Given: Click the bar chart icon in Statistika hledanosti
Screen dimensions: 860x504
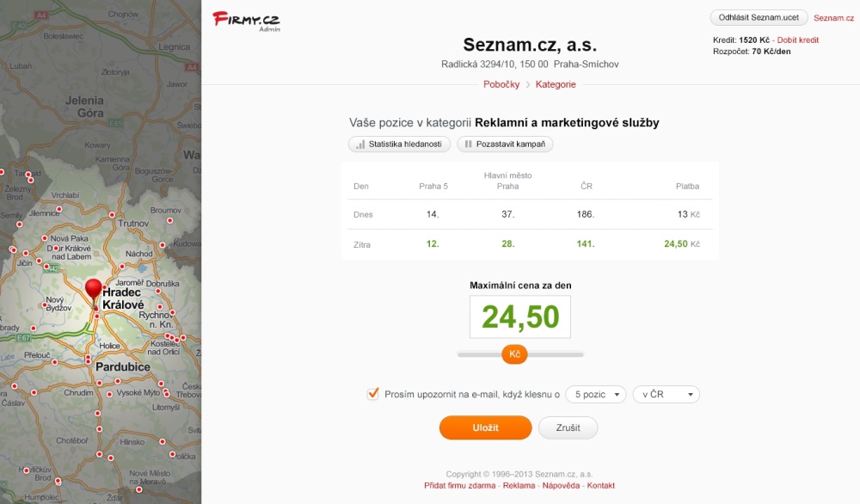Looking at the screenshot, I should tap(360, 144).
